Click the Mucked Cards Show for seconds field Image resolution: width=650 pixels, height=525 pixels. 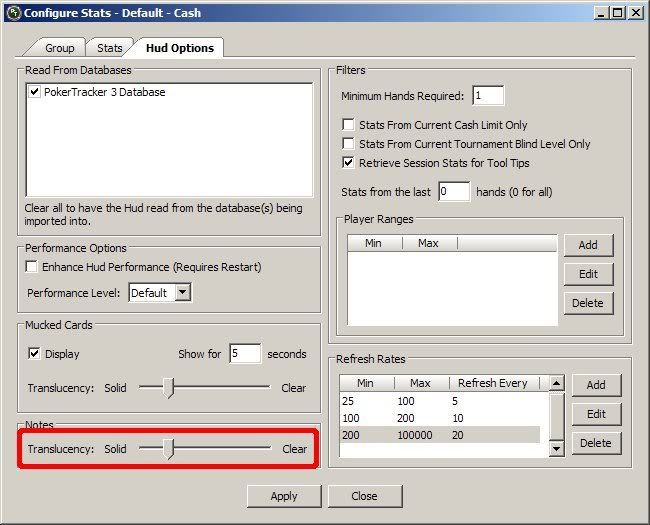pos(244,353)
